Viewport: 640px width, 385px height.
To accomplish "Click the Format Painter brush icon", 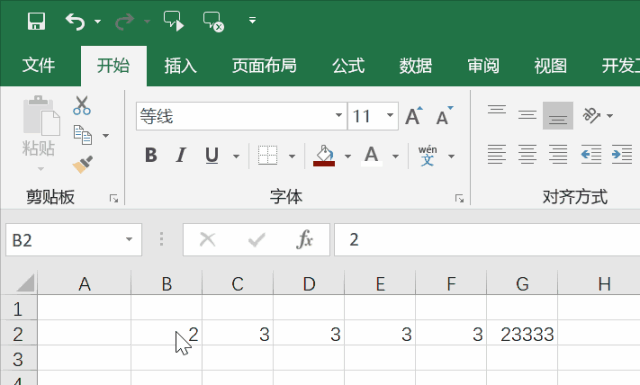I will (x=82, y=165).
